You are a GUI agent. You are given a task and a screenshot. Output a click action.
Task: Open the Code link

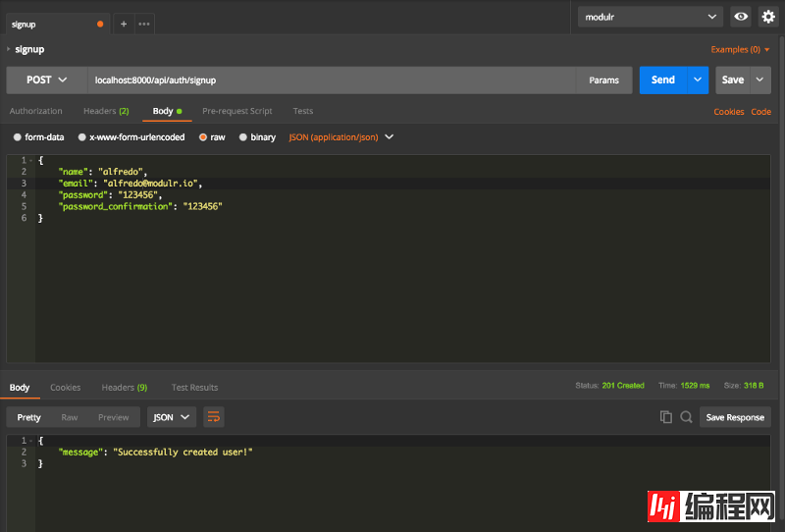[761, 112]
